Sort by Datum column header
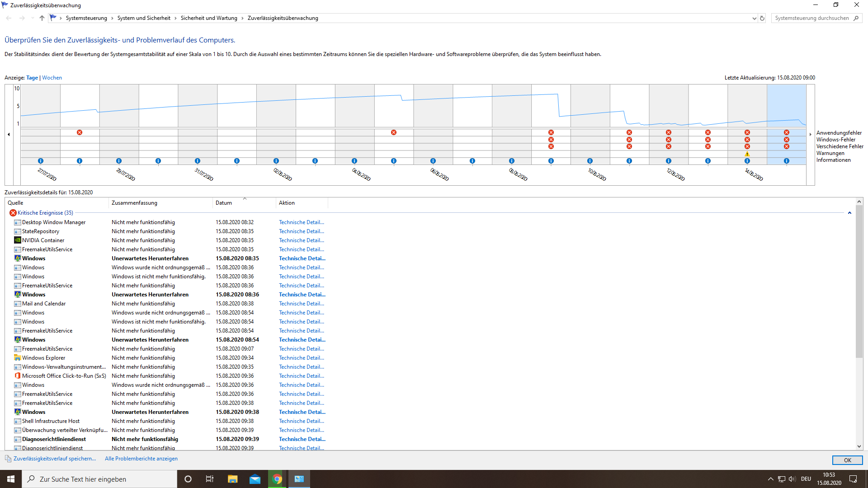Image resolution: width=868 pixels, height=488 pixels. [224, 203]
